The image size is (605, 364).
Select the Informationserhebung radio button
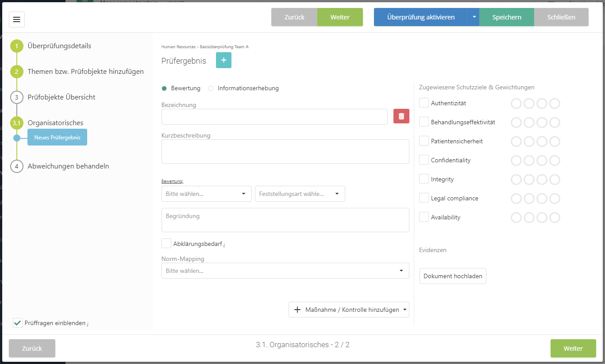[x=211, y=88]
